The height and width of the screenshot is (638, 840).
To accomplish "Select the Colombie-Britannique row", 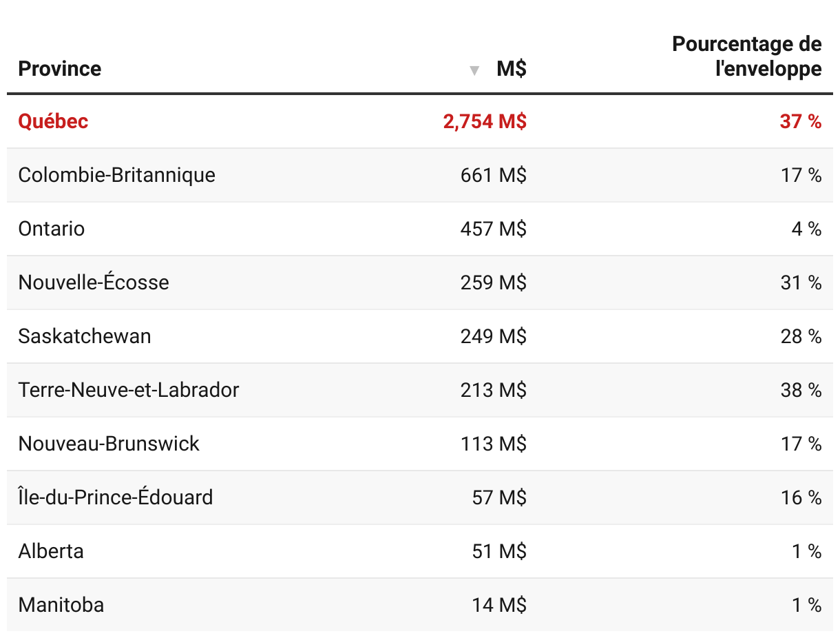I will tap(420, 175).
